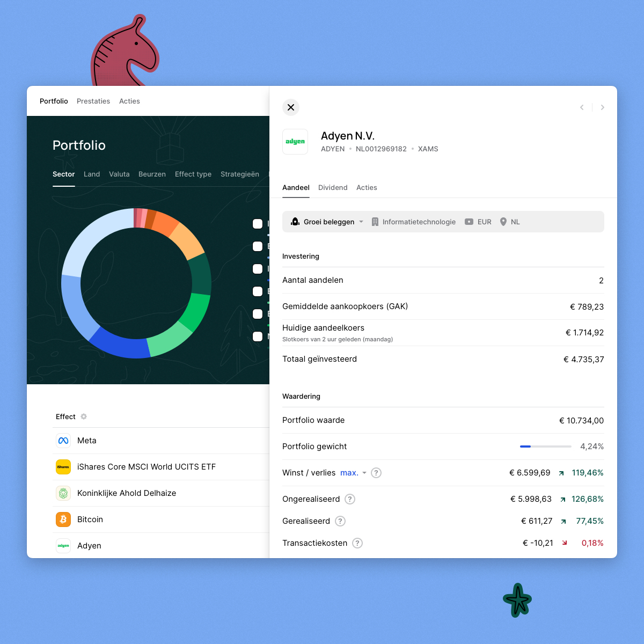The width and height of the screenshot is (644, 644).
Task: Open help icon for Transactiekosten
Action: (357, 543)
